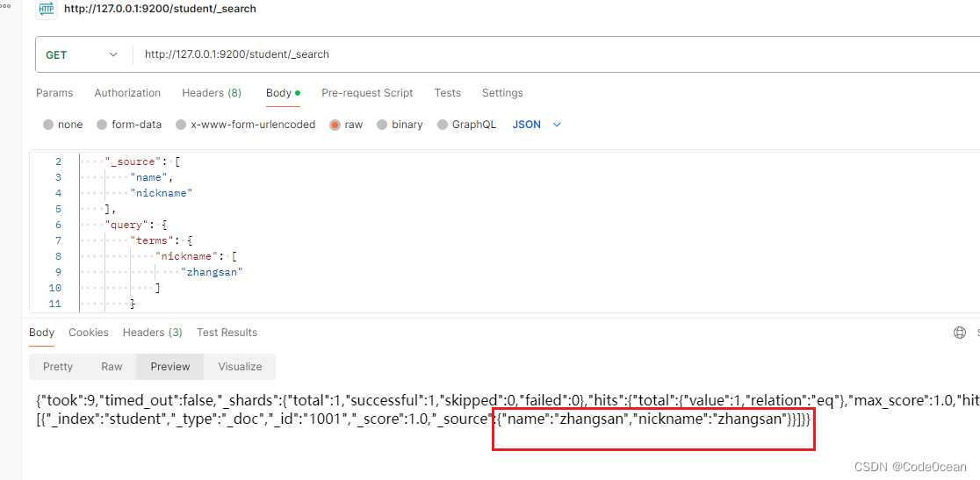Switch response view to Visualize
This screenshot has width=980, height=480.
240,367
